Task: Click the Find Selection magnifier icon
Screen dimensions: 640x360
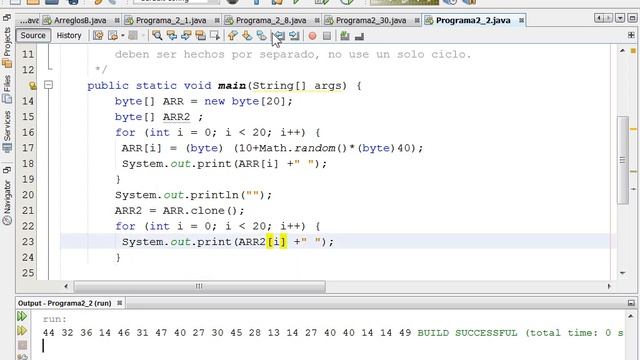Action: coord(157,36)
